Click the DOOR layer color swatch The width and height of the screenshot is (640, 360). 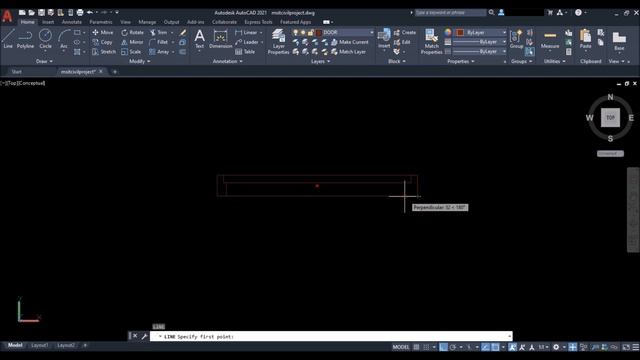(x=319, y=32)
